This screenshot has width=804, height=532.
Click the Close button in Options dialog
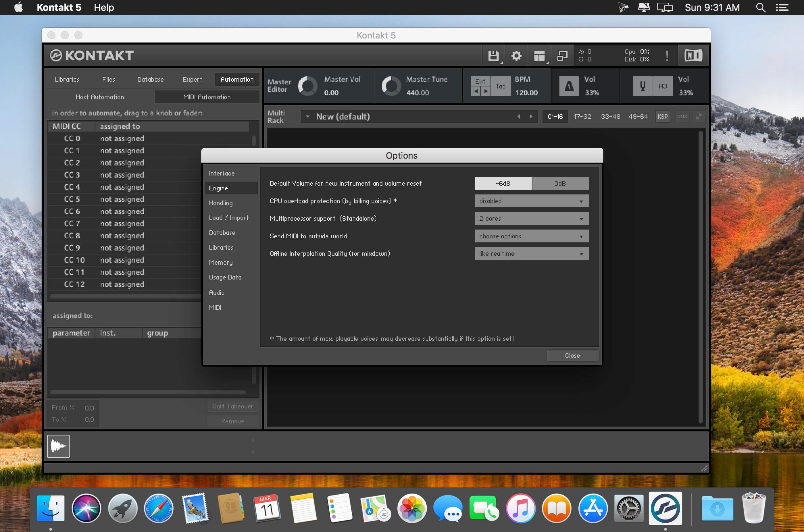tap(572, 355)
